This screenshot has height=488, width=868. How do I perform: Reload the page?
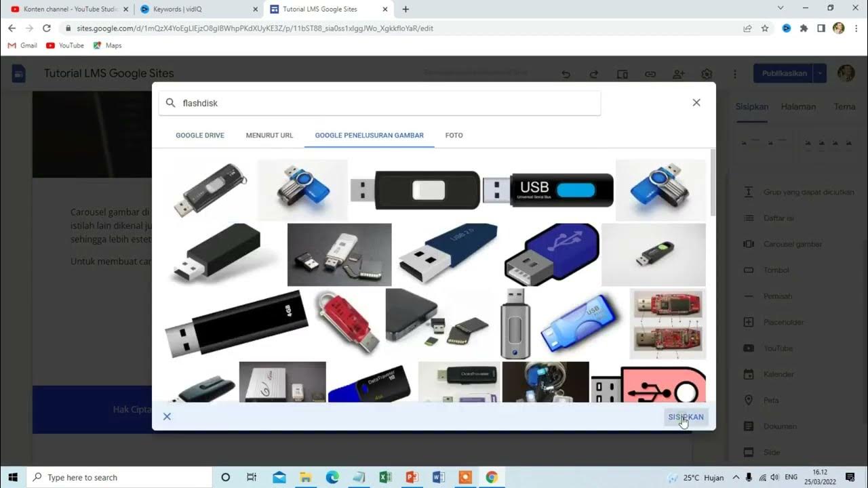[47, 28]
